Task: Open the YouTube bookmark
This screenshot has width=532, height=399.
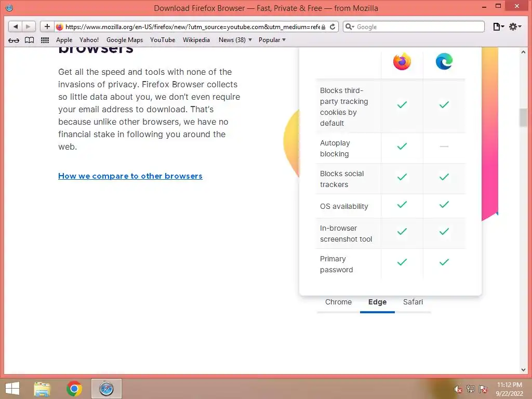Action: [x=163, y=40]
